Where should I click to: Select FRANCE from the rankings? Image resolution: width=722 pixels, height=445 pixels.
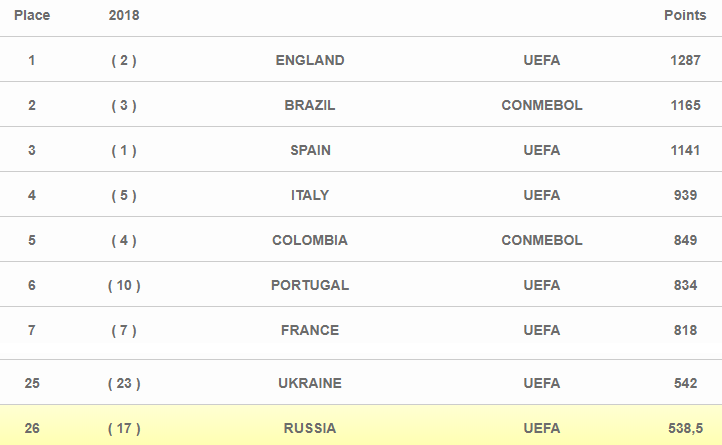tap(310, 330)
